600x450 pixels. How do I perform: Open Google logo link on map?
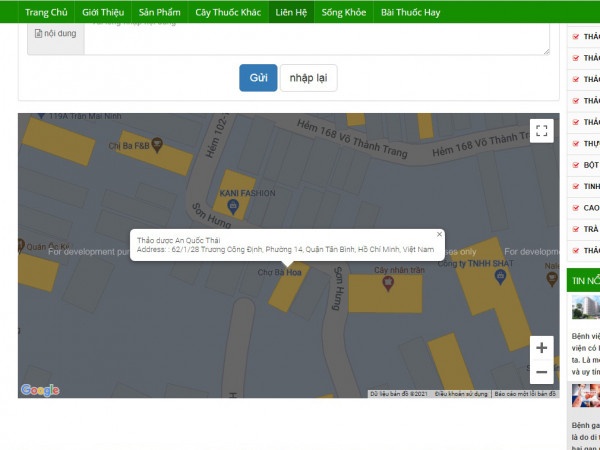point(40,390)
